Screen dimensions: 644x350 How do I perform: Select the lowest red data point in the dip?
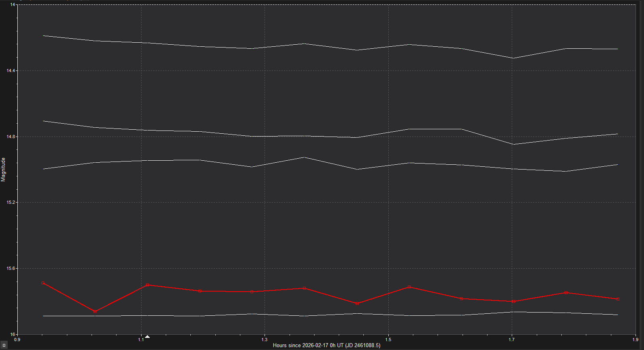point(95,312)
